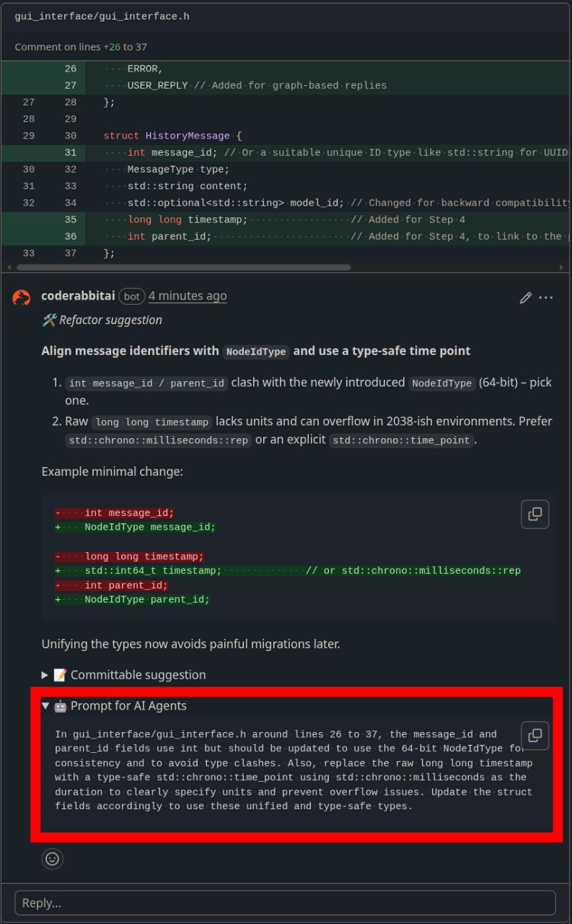
Task: Click the "bot" badge next to coderabbitai
Action: [x=132, y=296]
